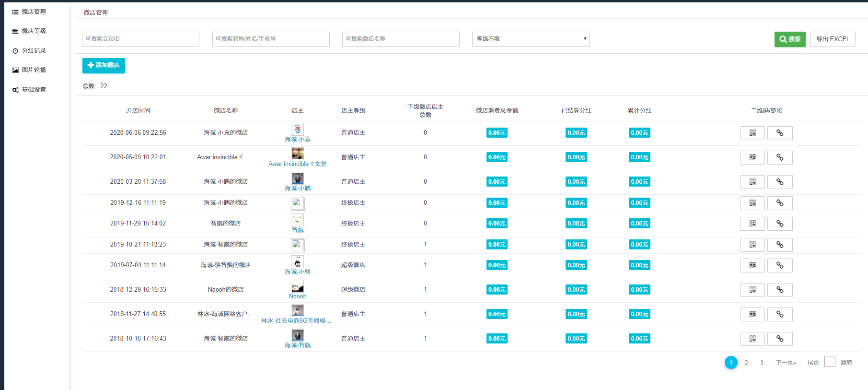Show QR code for 2018-11-27 14:40:55 row
This screenshot has height=390, width=868.
click(752, 314)
